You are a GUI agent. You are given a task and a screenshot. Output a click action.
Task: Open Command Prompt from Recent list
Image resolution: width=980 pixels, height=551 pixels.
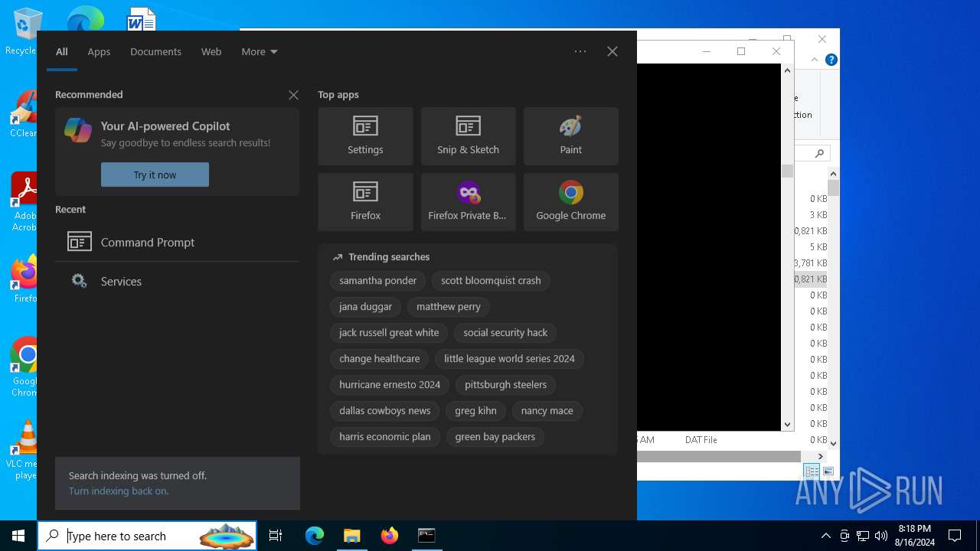(177, 242)
